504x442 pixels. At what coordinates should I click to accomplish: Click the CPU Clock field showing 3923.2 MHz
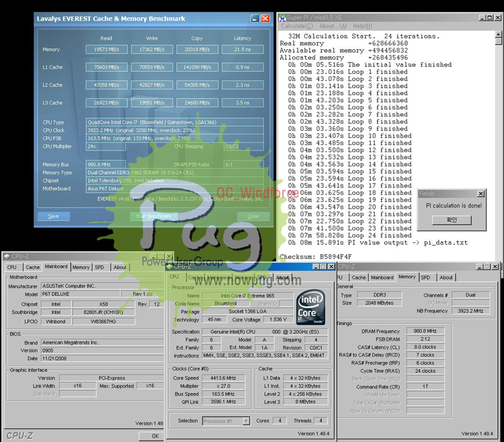(174, 131)
